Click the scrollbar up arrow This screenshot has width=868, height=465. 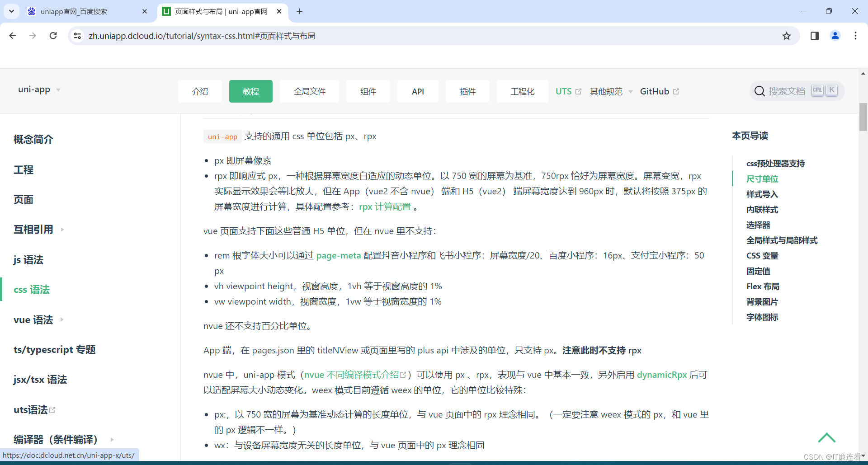click(863, 73)
